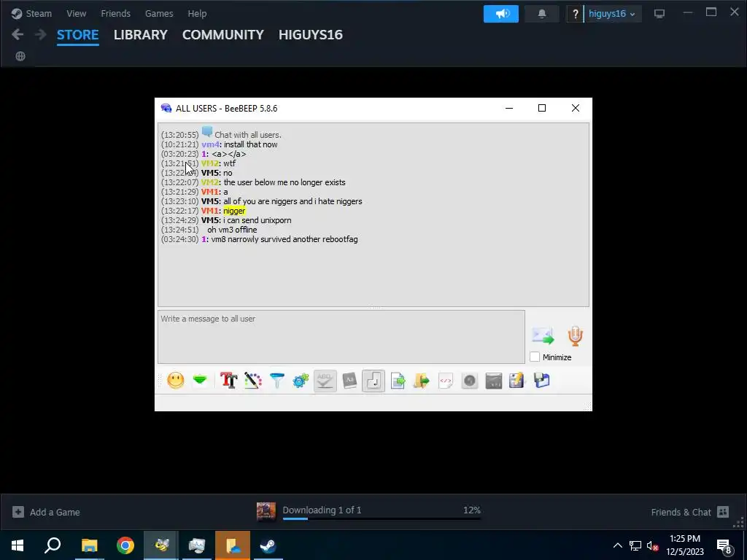This screenshot has width=747, height=560.
Task: Open chat settings blue gears icon
Action: point(301,381)
